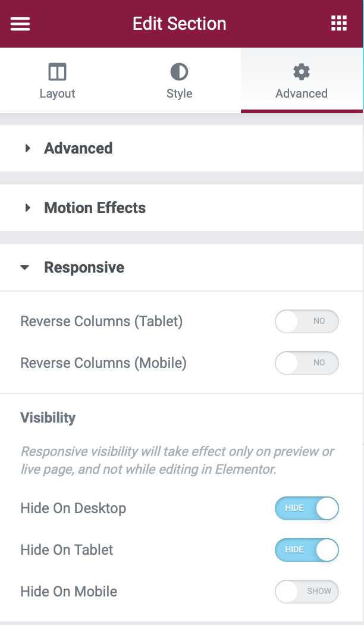Image resolution: width=364 pixels, height=625 pixels.
Task: Open the widgets grid icon
Action: point(338,24)
